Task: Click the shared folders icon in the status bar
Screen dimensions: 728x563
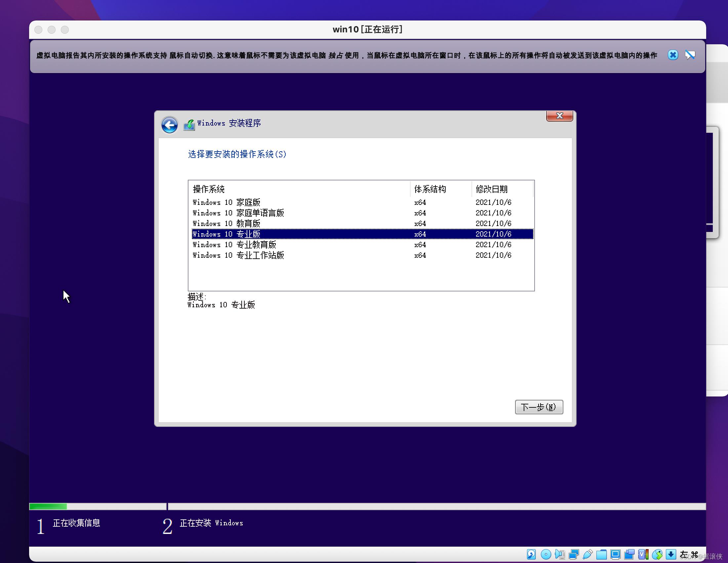Action: click(x=601, y=554)
